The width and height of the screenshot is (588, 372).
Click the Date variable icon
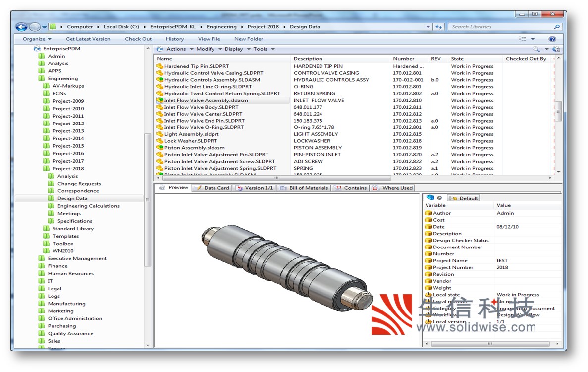coord(428,227)
